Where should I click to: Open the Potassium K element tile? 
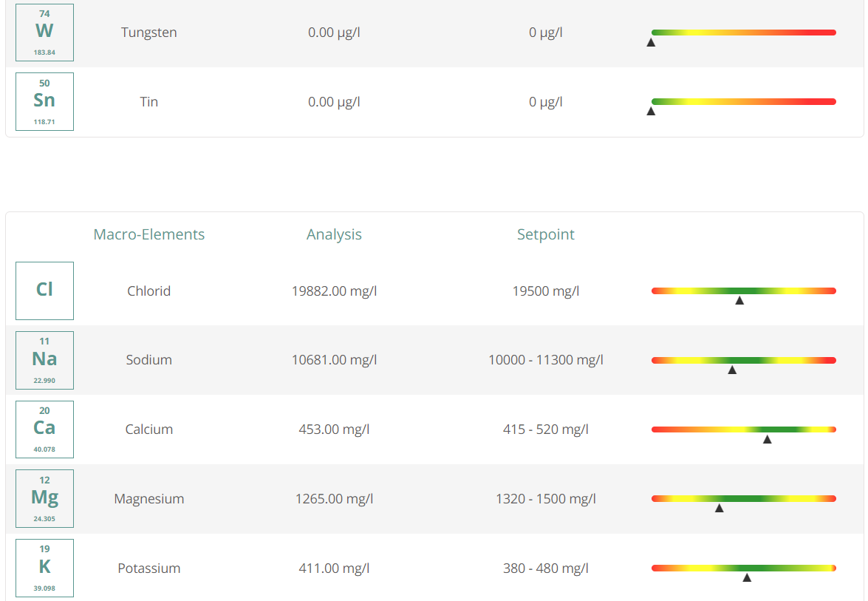pyautogui.click(x=44, y=568)
